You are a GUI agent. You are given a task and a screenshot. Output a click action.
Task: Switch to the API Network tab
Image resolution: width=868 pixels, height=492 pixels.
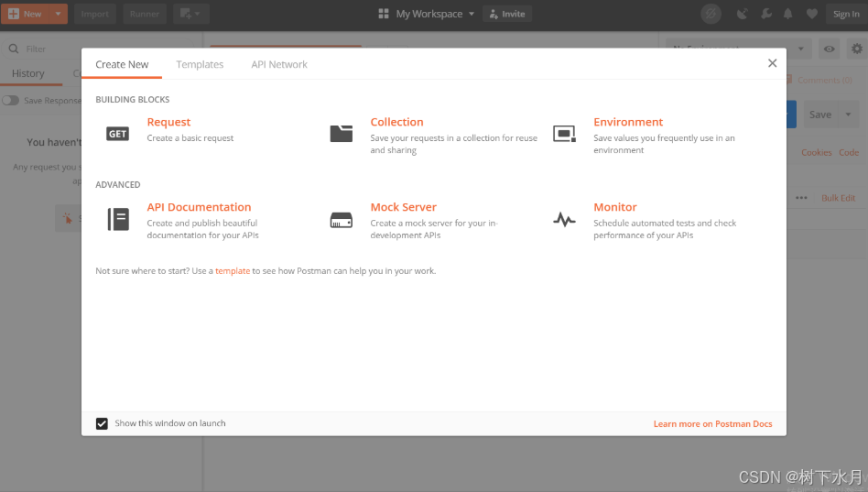click(x=279, y=64)
